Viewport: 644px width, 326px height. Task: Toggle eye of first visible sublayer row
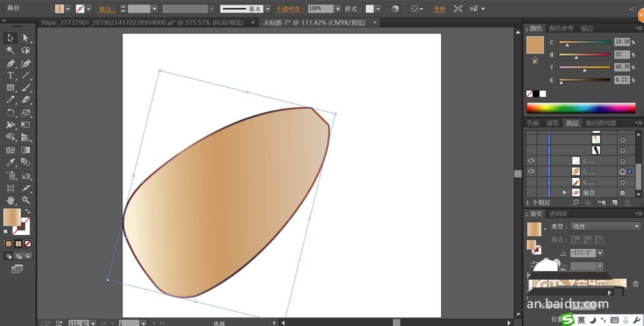coord(531,160)
